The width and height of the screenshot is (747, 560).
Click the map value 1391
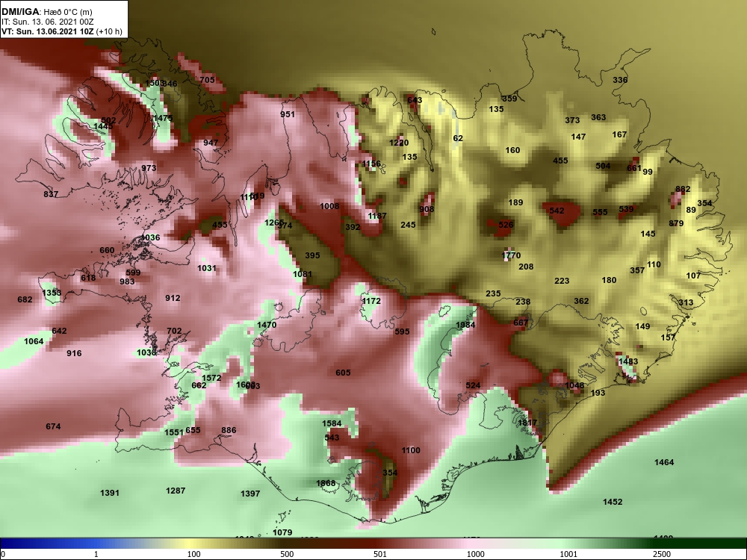(x=110, y=494)
